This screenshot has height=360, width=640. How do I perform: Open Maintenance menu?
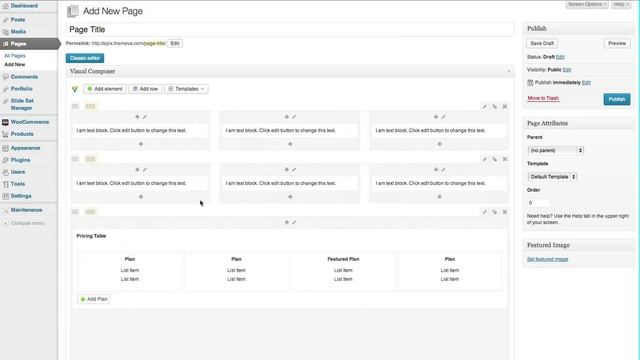pos(26,210)
